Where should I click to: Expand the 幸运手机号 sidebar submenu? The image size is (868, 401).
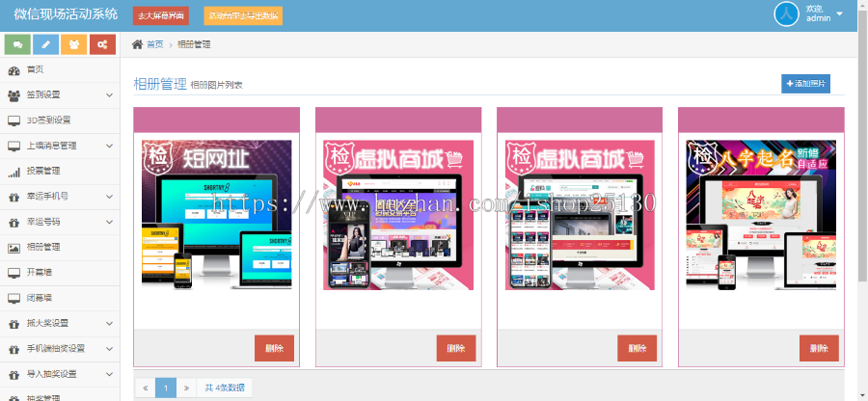[58, 197]
